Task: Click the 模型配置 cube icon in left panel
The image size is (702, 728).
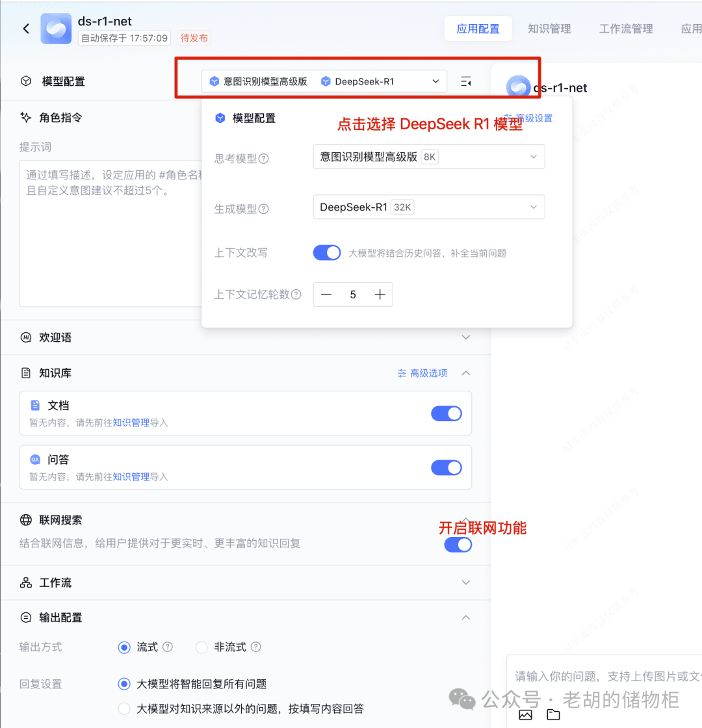Action: (x=26, y=81)
